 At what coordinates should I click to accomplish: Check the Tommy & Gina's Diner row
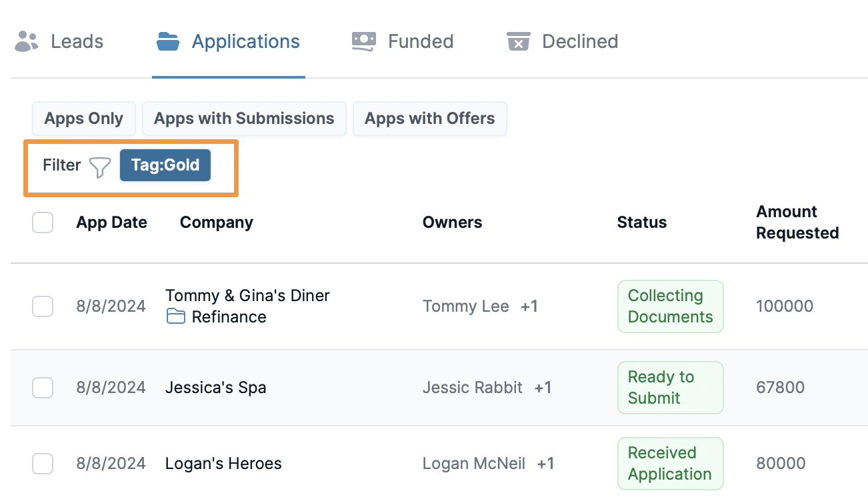[x=43, y=306]
